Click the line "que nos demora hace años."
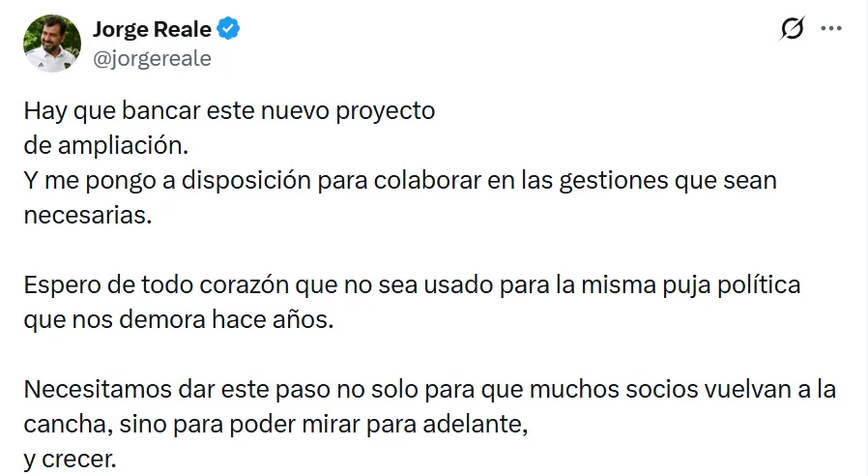 [178, 320]
